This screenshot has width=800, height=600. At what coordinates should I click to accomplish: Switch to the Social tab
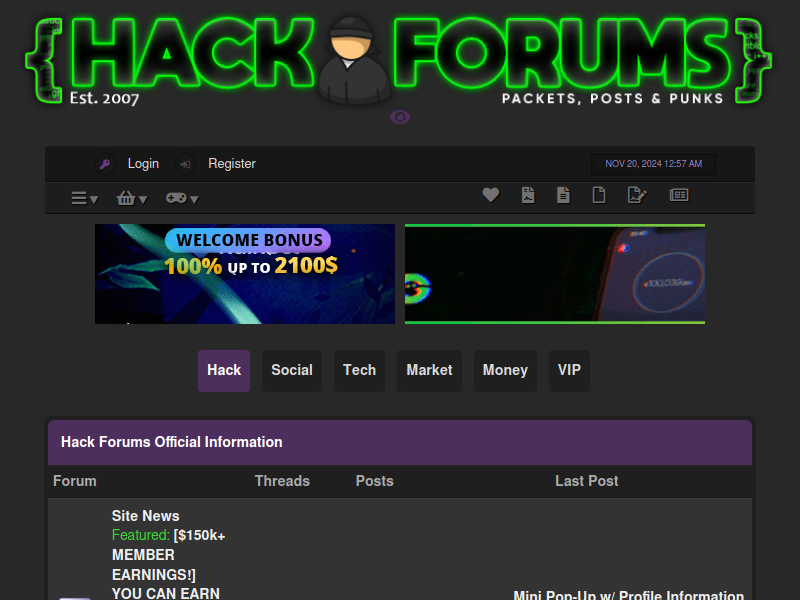(292, 370)
